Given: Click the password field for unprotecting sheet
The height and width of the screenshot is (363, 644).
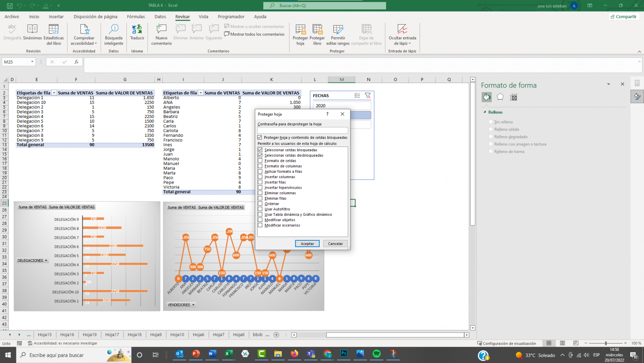Looking at the screenshot, I should point(302,131).
